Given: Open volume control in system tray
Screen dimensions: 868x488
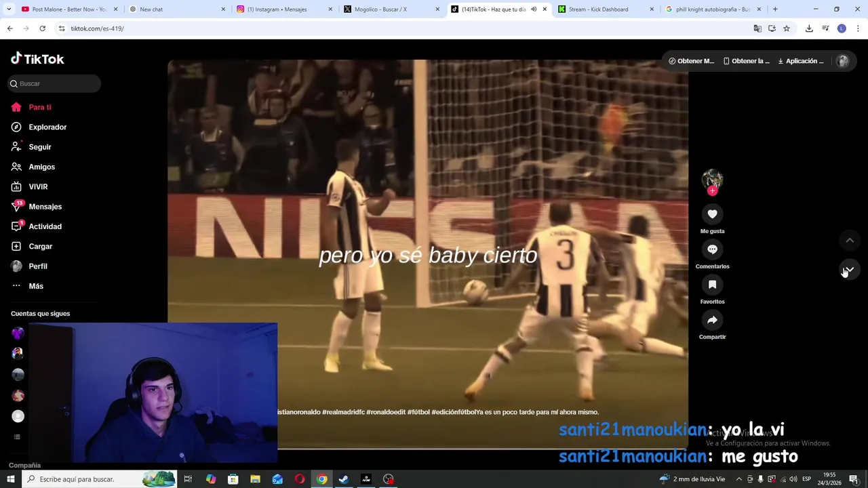Looking at the screenshot, I should pos(793,479).
